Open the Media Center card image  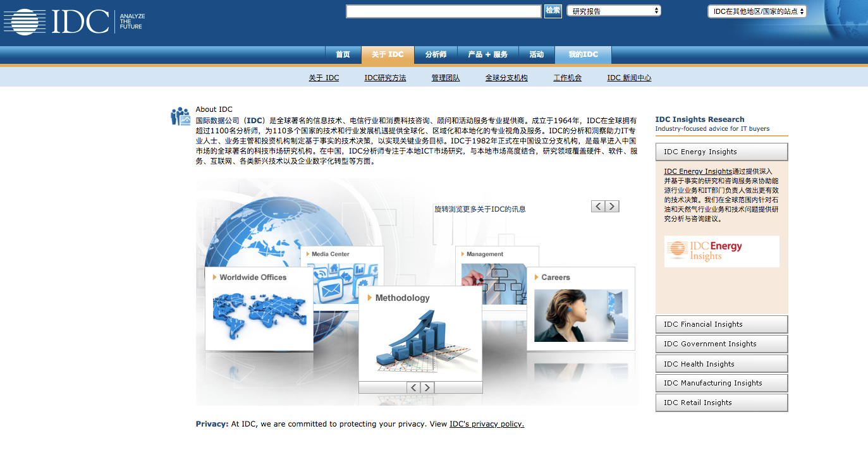click(342, 284)
